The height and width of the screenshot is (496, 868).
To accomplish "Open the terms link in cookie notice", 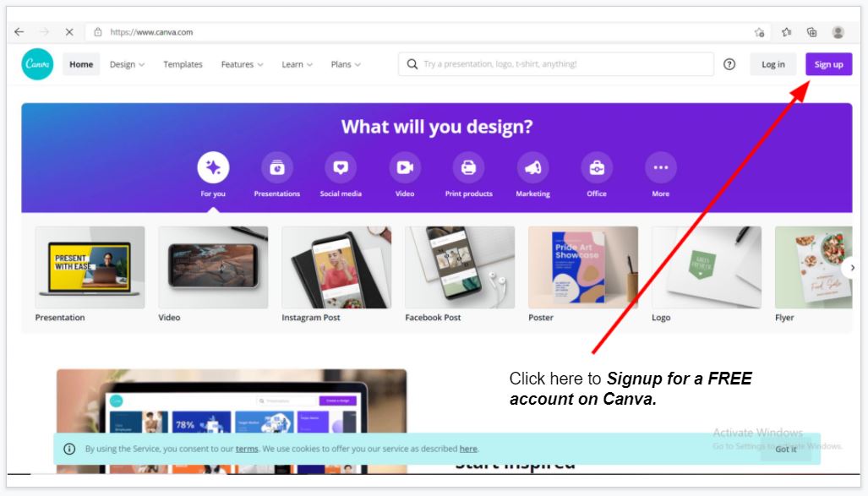I will pos(247,449).
